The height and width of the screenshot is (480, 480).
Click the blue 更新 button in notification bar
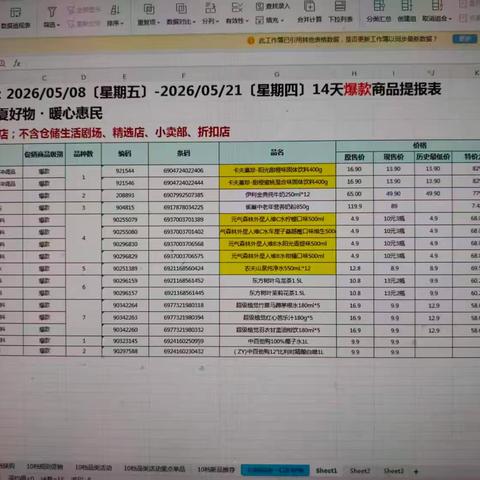tap(465, 39)
